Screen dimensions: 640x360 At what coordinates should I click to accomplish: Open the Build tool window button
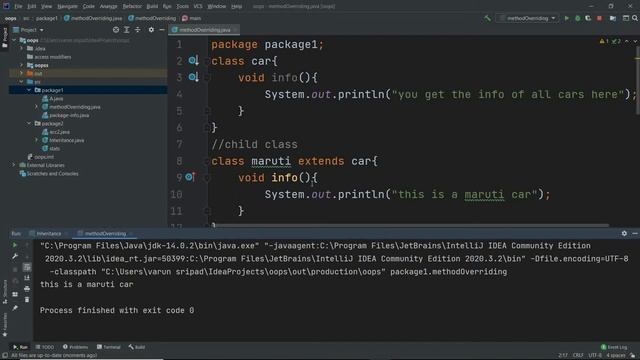click(x=137, y=347)
